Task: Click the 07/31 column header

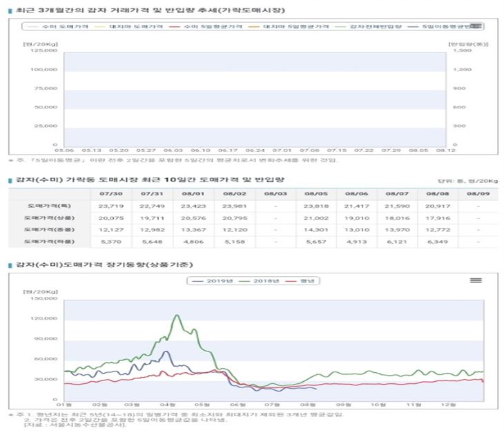Action: click(x=152, y=194)
